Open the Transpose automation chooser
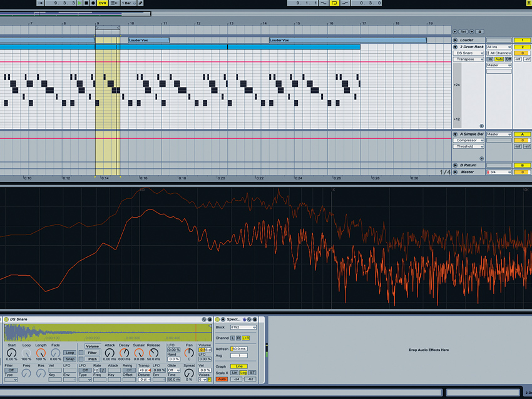Screen dimensions: 532x399 [469, 59]
